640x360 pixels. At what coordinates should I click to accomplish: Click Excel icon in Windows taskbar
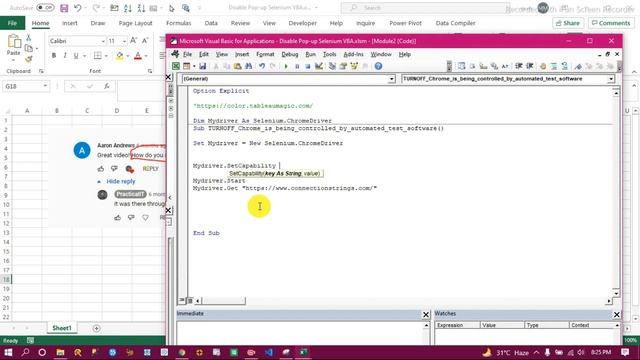point(303,352)
